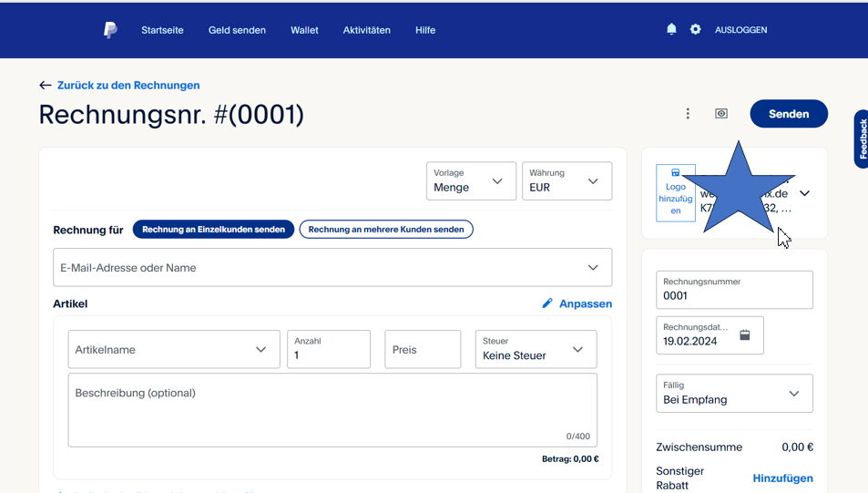Select Rechnung an Einzelkunden senden
Image resolution: width=868 pixels, height=493 pixels.
[213, 230]
